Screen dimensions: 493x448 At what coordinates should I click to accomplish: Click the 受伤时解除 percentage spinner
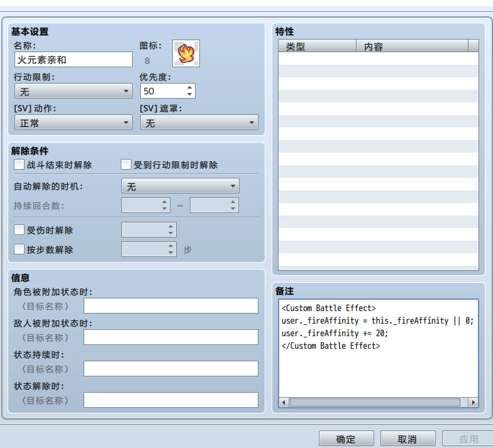pyautogui.click(x=148, y=230)
